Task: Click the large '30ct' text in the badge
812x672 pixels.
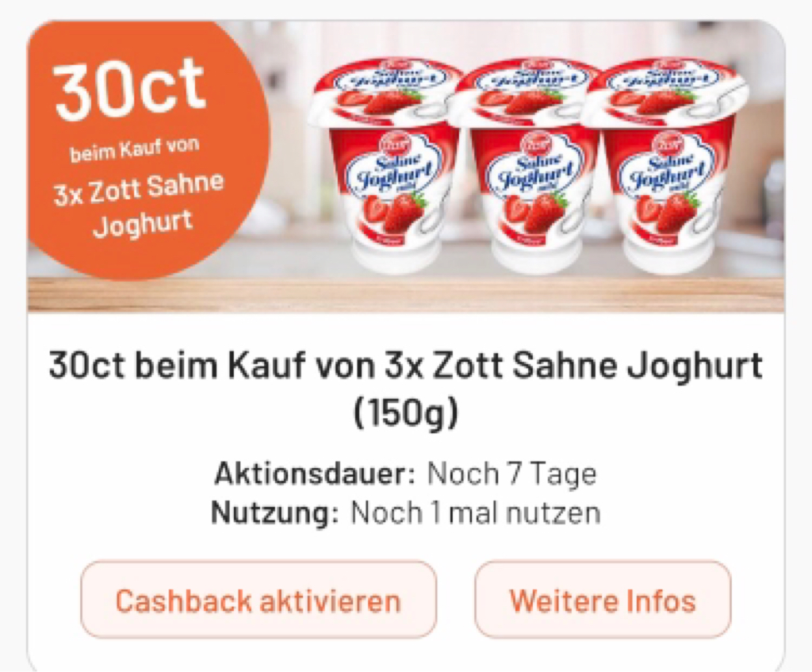Action: 129,89
